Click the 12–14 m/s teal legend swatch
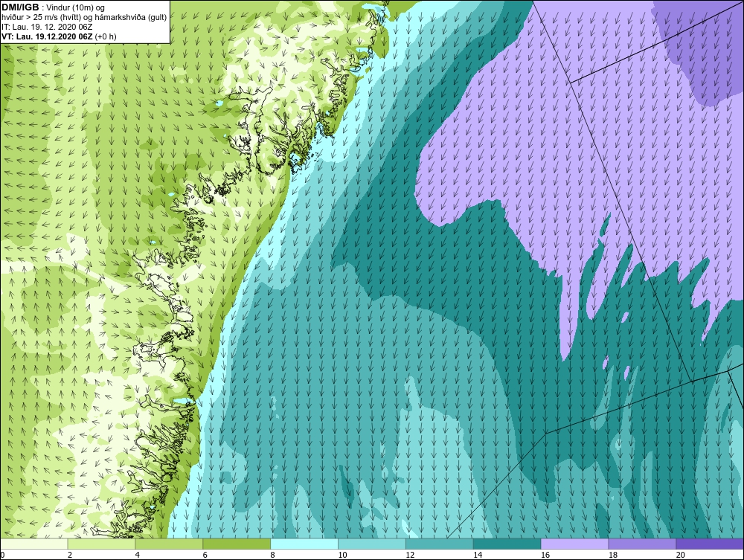Screen dimensions: 744x560 tap(440, 544)
